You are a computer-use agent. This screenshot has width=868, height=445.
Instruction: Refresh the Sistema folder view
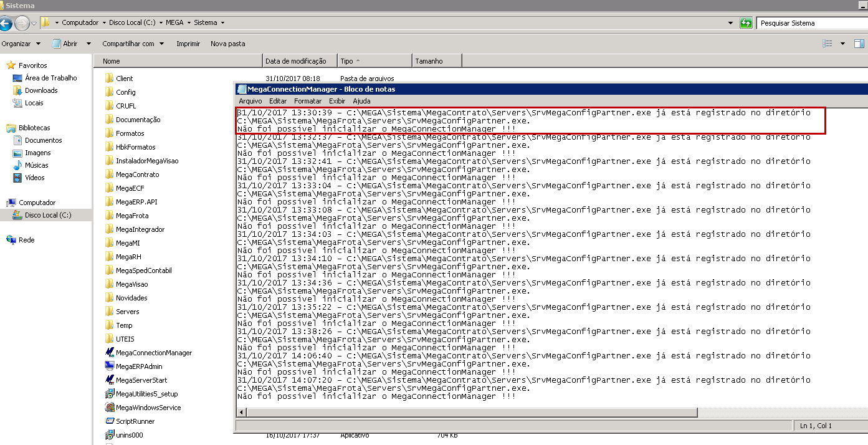746,23
